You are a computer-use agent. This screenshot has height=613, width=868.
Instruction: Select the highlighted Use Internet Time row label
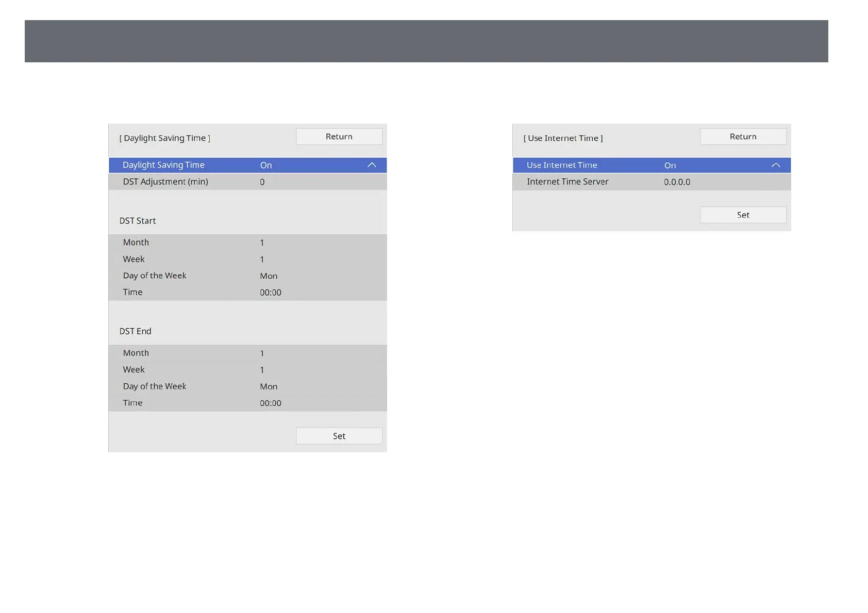tap(562, 165)
